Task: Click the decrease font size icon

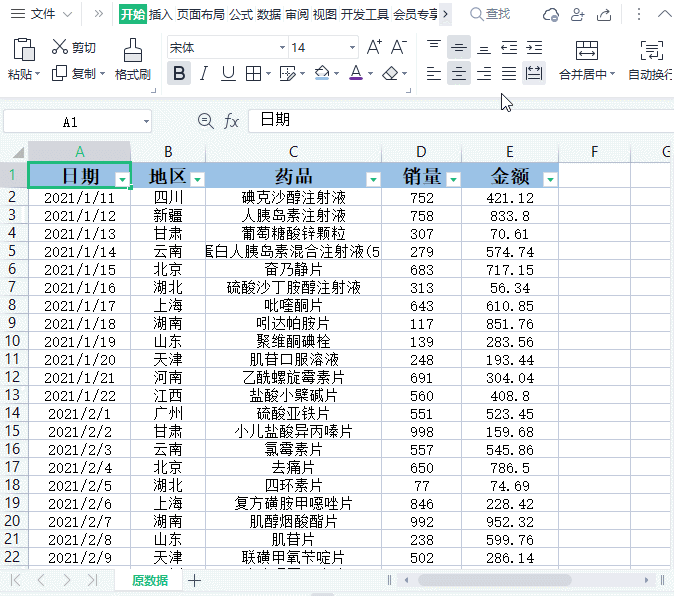Action: click(398, 47)
